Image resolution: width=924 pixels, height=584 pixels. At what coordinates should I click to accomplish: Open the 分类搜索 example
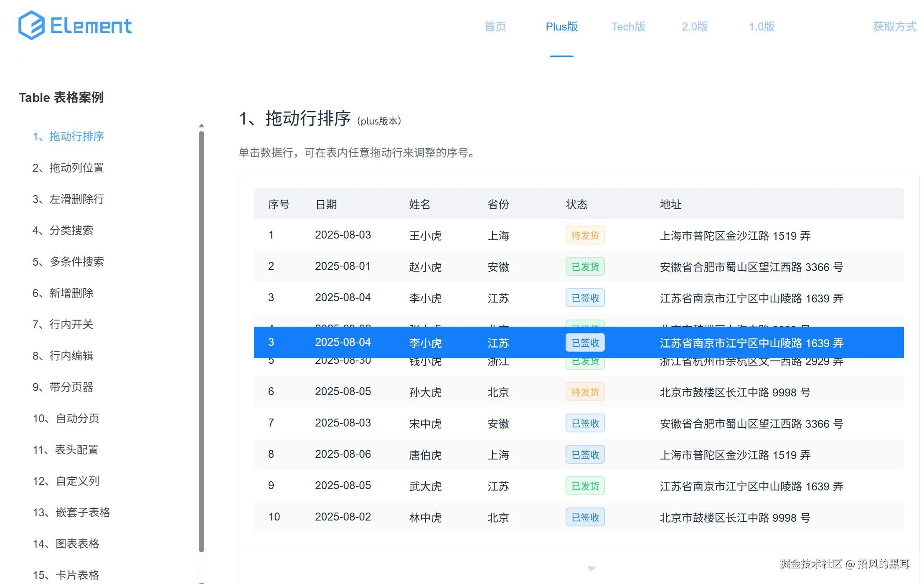click(63, 230)
